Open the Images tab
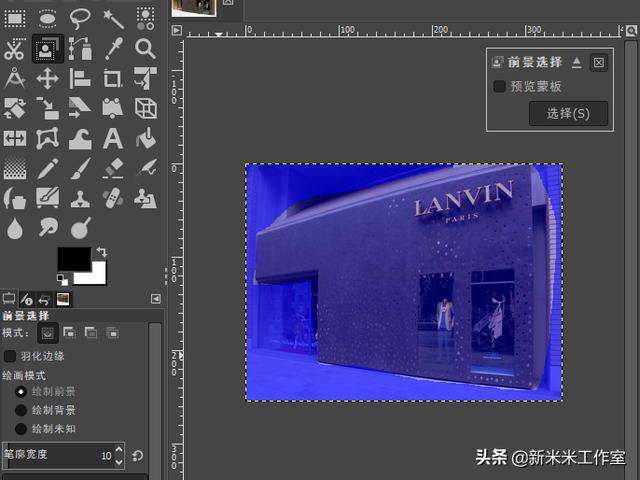Screen dimensions: 640x480 pos(63,299)
